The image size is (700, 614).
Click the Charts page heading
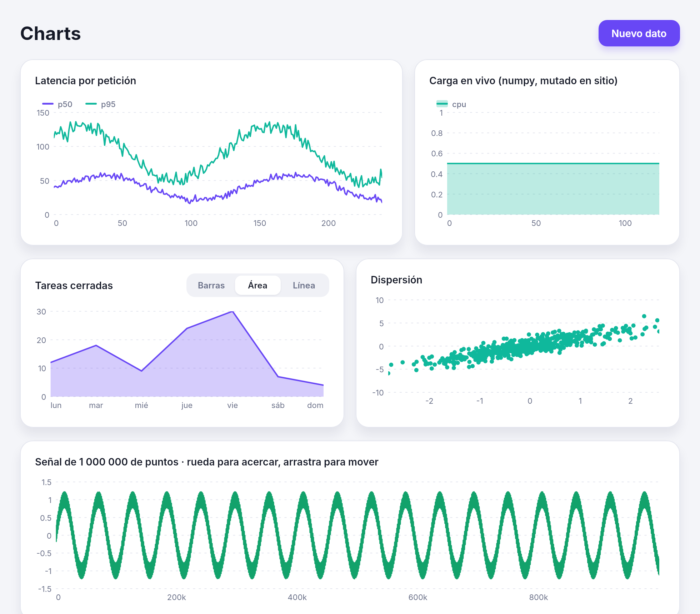point(51,34)
